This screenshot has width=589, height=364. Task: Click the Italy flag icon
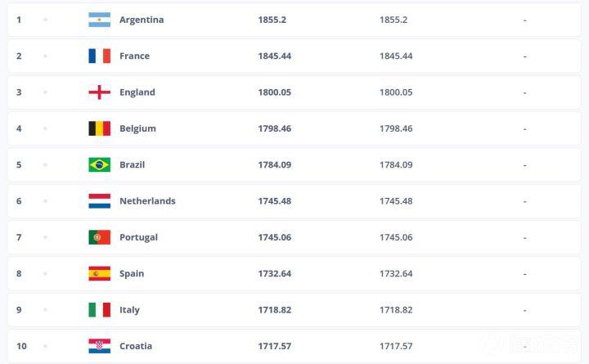99,310
